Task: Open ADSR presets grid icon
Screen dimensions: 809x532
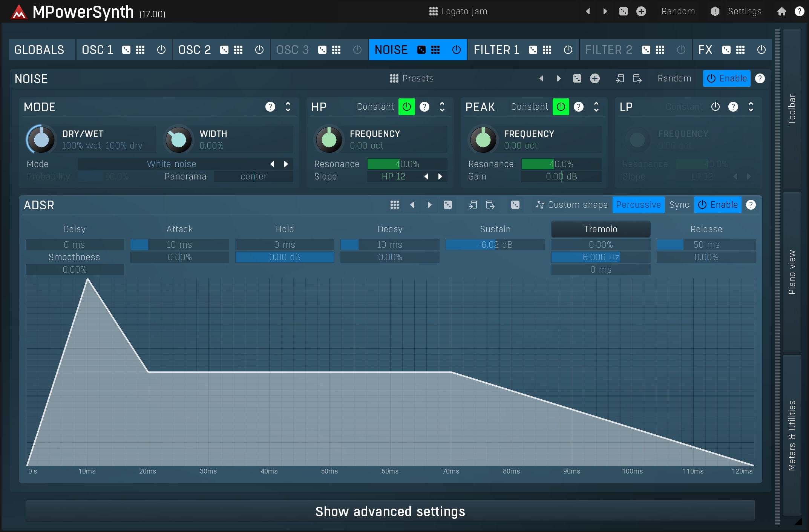Action: coord(394,205)
